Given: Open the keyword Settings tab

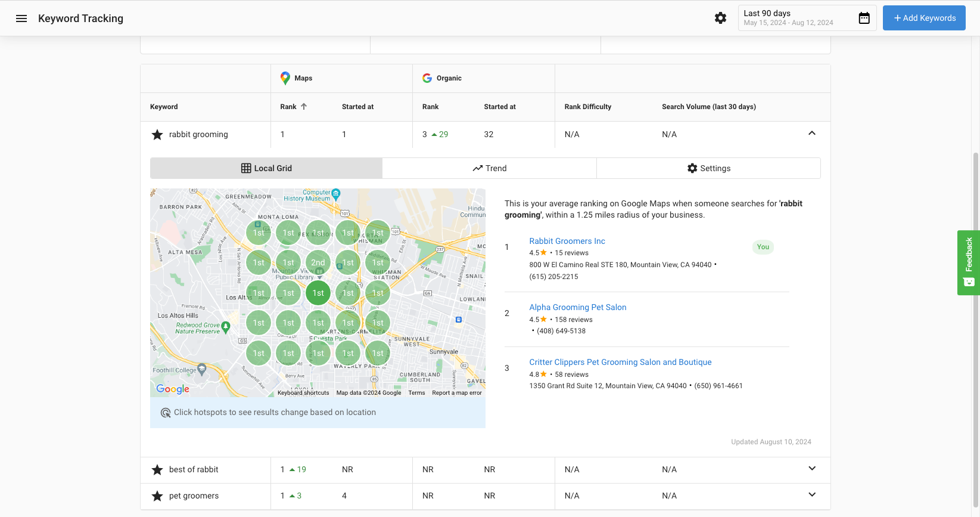Looking at the screenshot, I should (708, 168).
